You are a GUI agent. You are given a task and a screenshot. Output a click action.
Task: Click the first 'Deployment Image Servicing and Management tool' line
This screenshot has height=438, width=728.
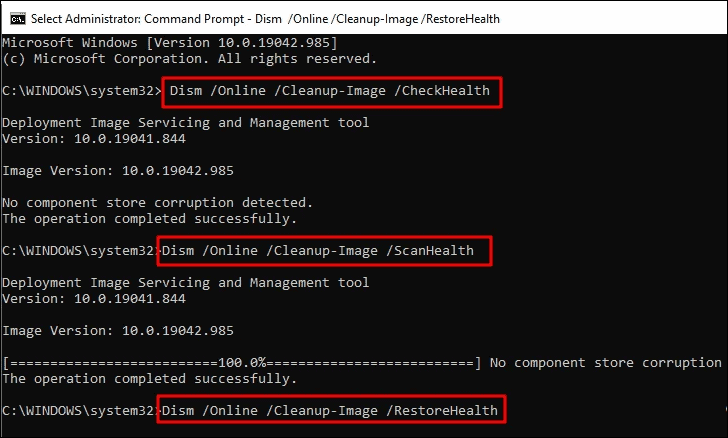186,123
